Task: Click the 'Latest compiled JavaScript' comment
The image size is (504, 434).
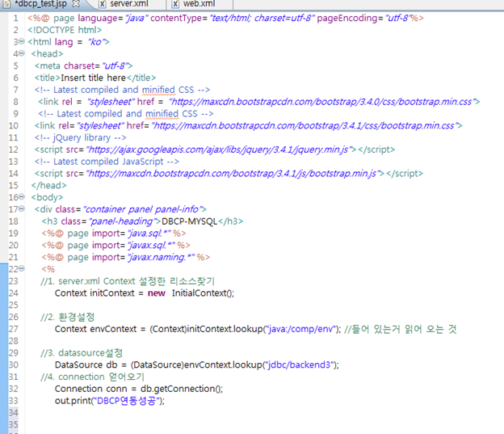Action: coord(107,162)
